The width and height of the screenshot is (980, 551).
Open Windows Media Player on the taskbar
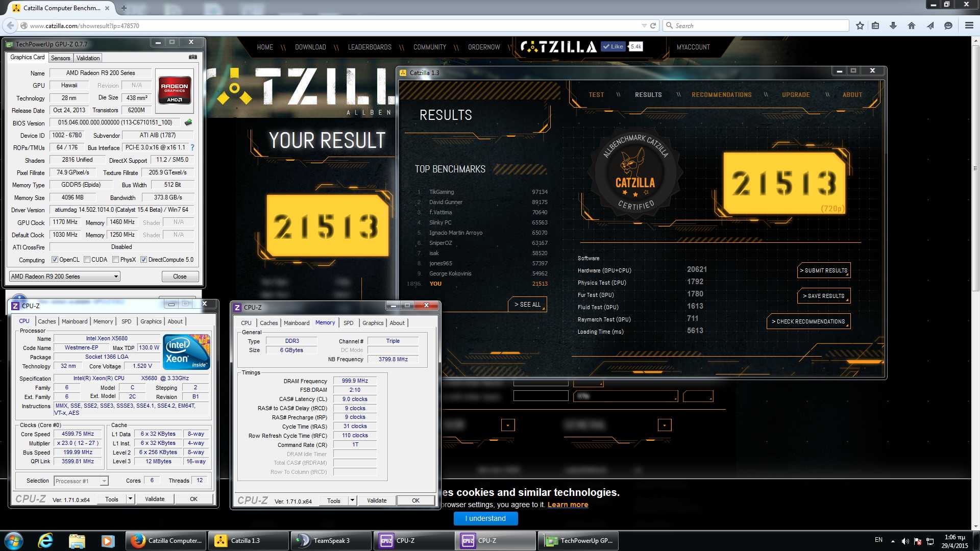pyautogui.click(x=108, y=541)
